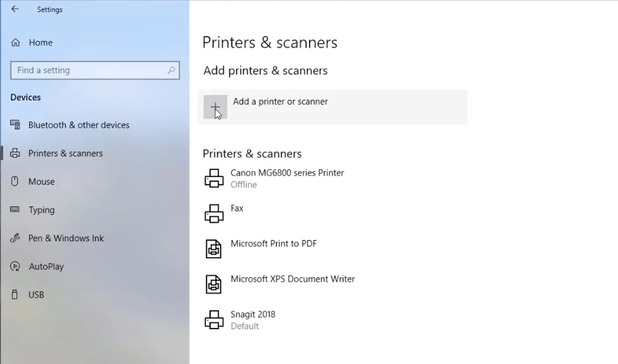618x364 pixels.
Task: Select the Snagit 2018 printer icon
Action: coord(214,320)
